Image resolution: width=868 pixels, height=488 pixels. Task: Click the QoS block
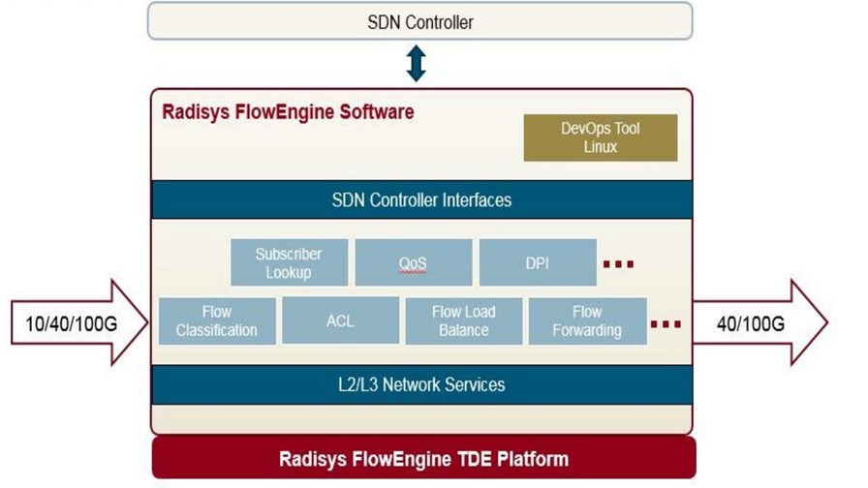coord(414,262)
